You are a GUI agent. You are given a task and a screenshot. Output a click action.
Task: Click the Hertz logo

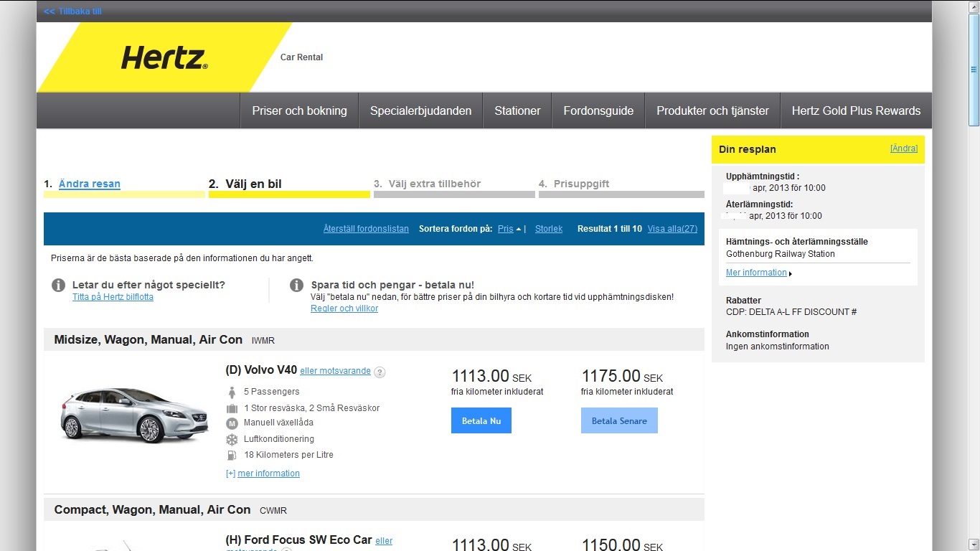tap(164, 58)
